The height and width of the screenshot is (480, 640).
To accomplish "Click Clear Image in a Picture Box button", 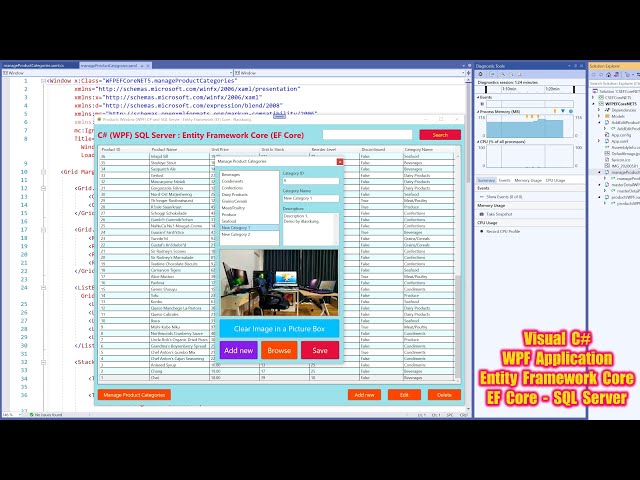I will point(279,329).
